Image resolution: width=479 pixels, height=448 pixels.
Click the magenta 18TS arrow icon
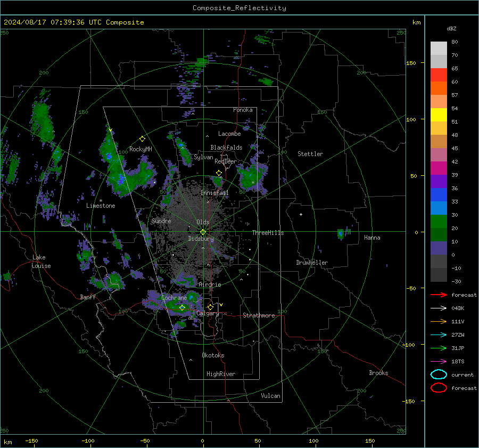coord(439,362)
